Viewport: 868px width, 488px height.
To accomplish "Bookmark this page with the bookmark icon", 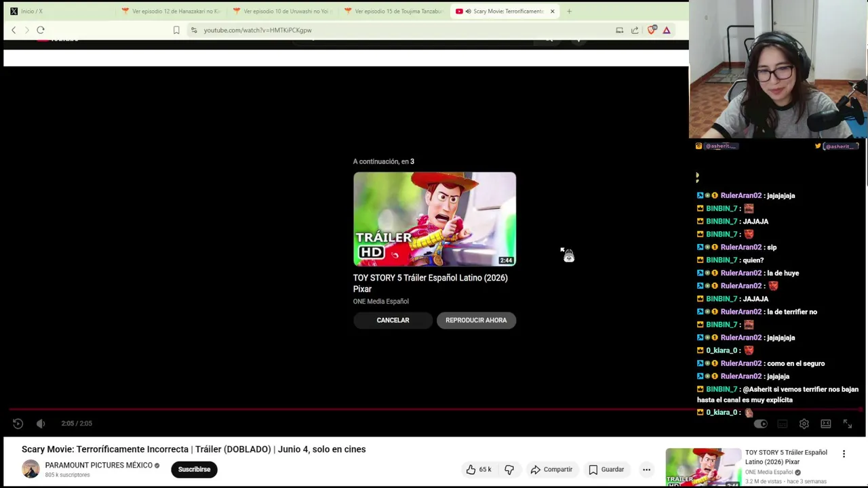I will (x=176, y=30).
